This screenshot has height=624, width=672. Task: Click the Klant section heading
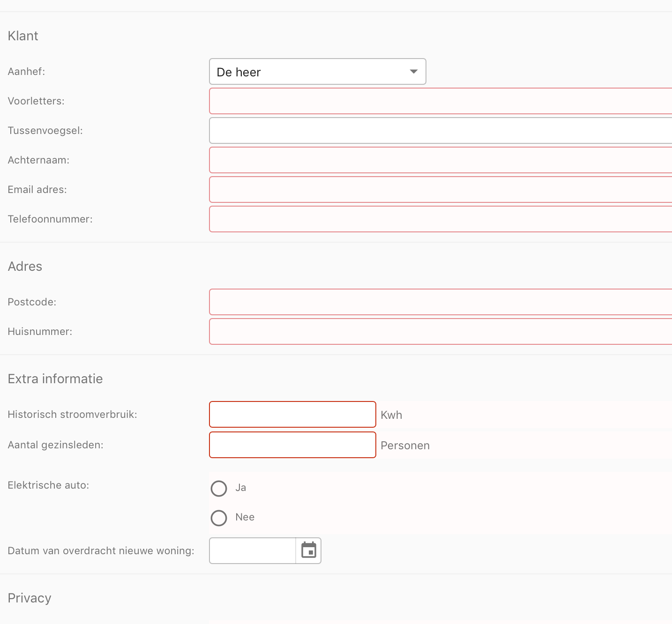(22, 36)
